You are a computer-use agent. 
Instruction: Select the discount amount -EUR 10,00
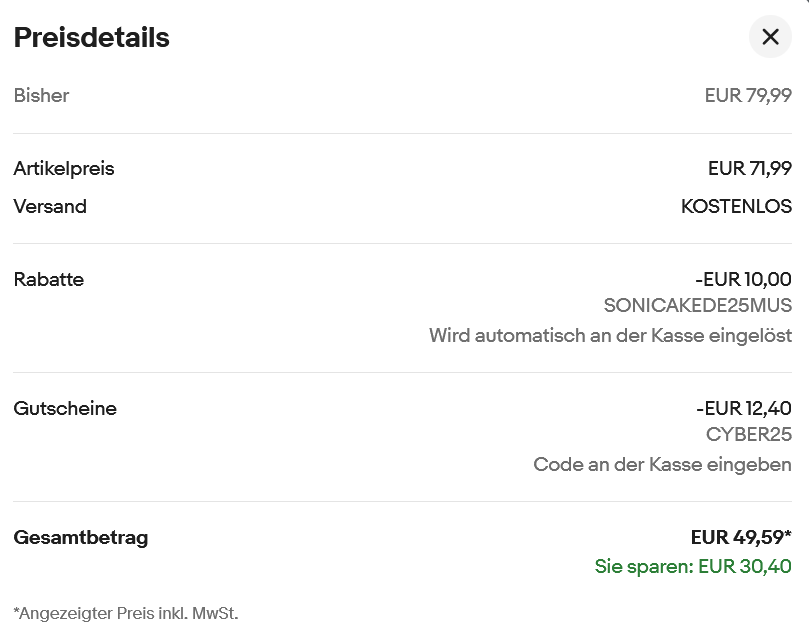tap(743, 280)
